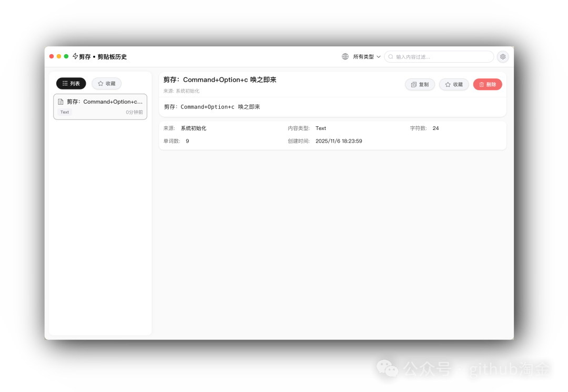Delete the entry with the red 删除 button
The width and height of the screenshot is (568, 392).
(x=488, y=84)
